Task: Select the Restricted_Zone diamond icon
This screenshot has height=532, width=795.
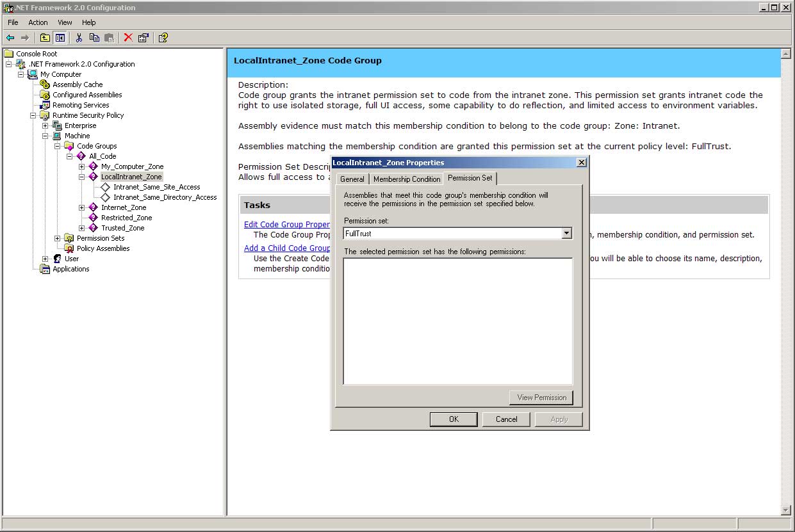Action: pos(94,218)
